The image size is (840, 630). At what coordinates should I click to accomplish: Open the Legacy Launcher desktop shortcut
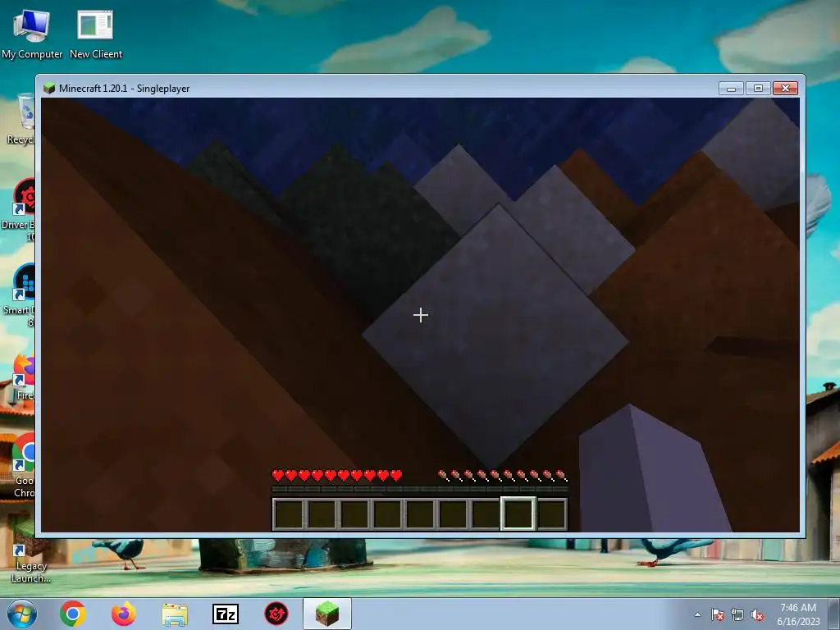[x=30, y=552]
